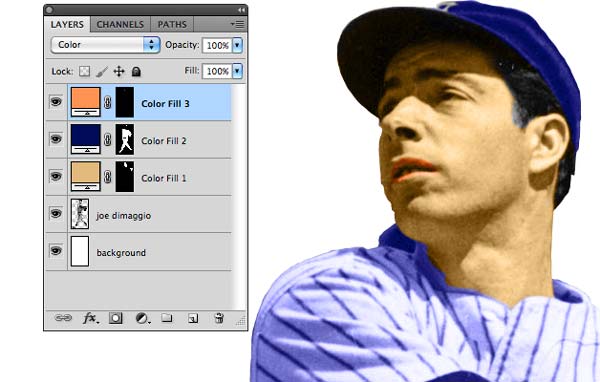Select the layer named Color Fill 2
Viewport: 600px width, 382px height.
click(164, 141)
